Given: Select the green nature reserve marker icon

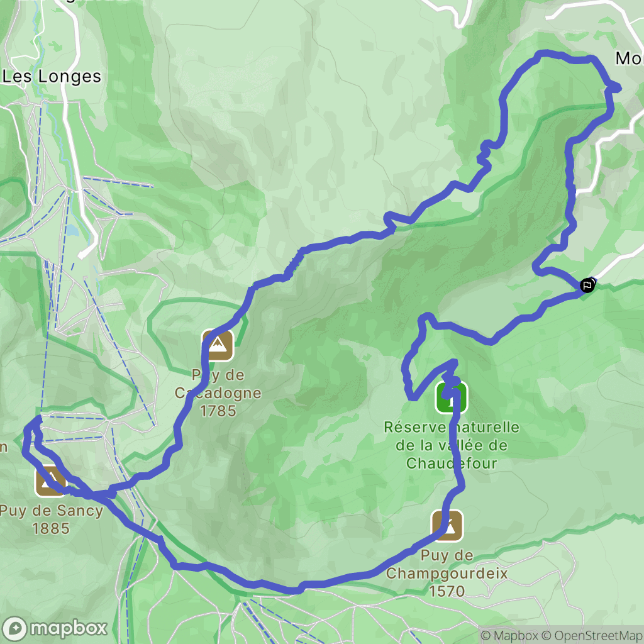Looking at the screenshot, I should [452, 397].
